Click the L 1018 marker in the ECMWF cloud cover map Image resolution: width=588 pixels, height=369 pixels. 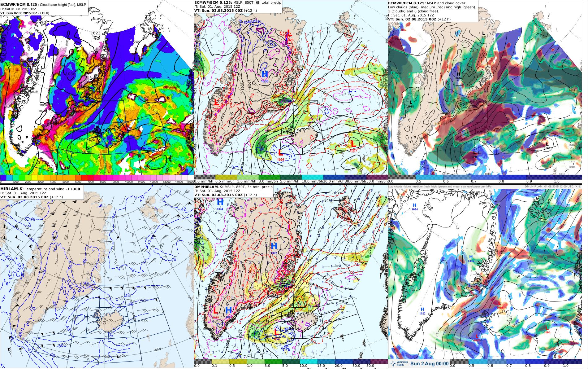tap(410, 104)
